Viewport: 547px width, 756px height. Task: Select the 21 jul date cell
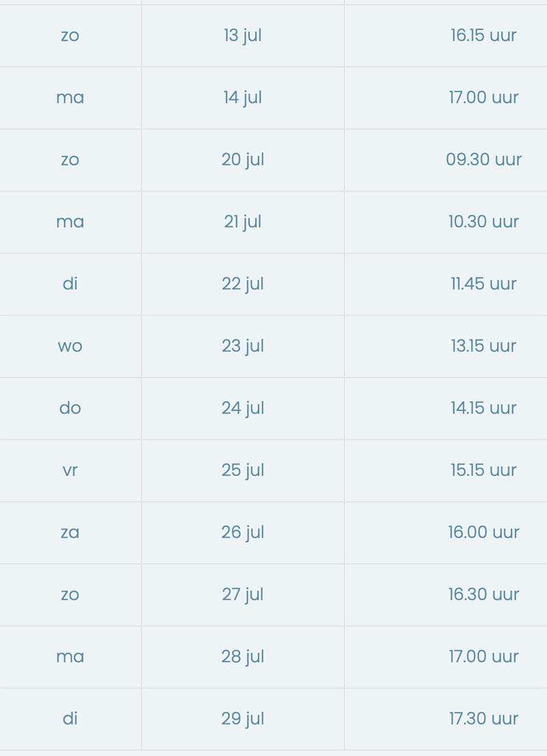[243, 222]
